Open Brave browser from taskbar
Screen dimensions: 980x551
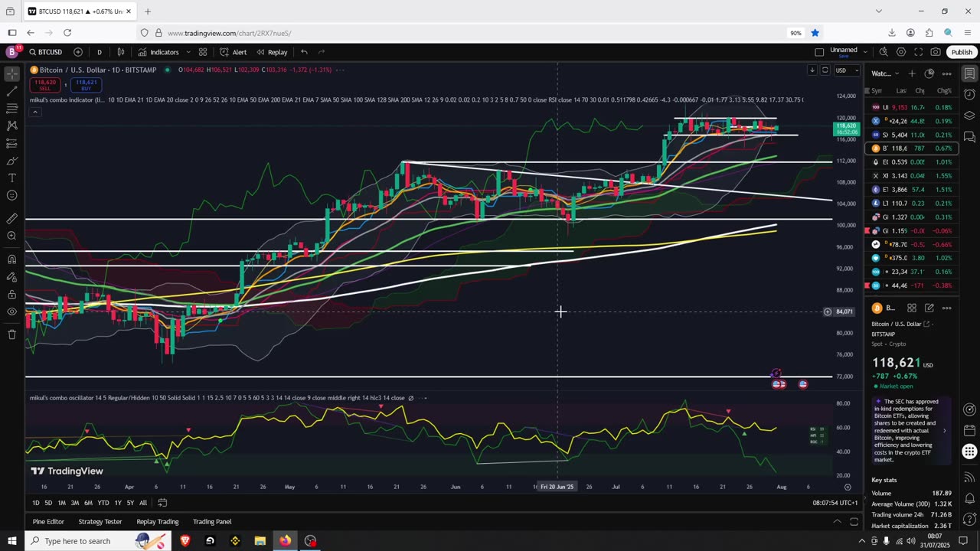185,541
